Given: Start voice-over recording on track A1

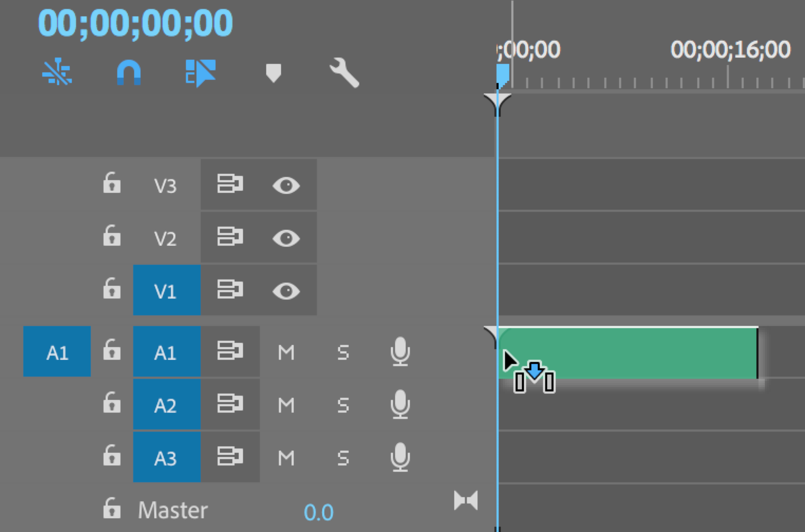Looking at the screenshot, I should click(x=401, y=352).
